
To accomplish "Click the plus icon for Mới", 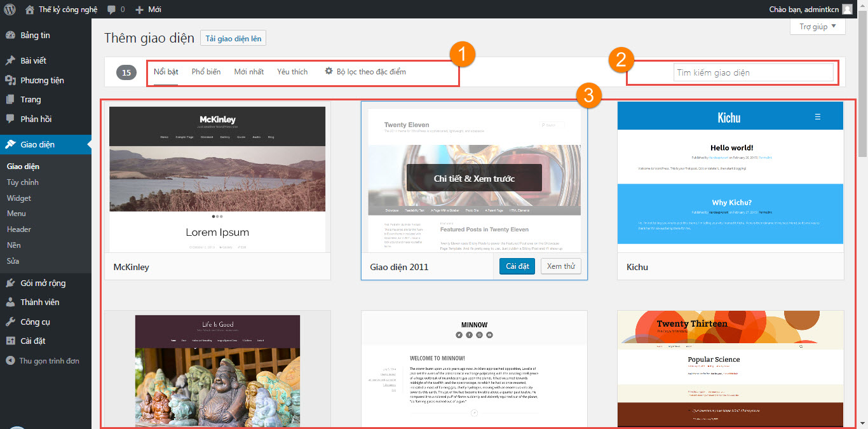I will click(140, 10).
